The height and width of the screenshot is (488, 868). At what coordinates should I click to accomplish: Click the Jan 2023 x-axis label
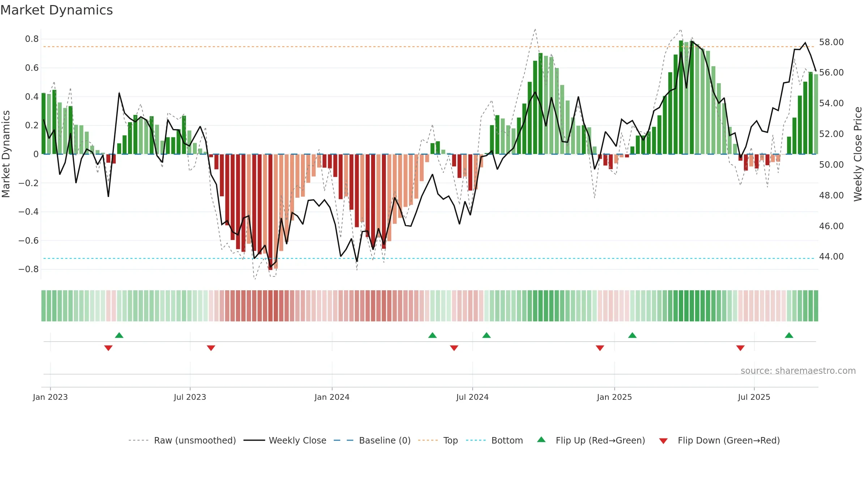(50, 397)
